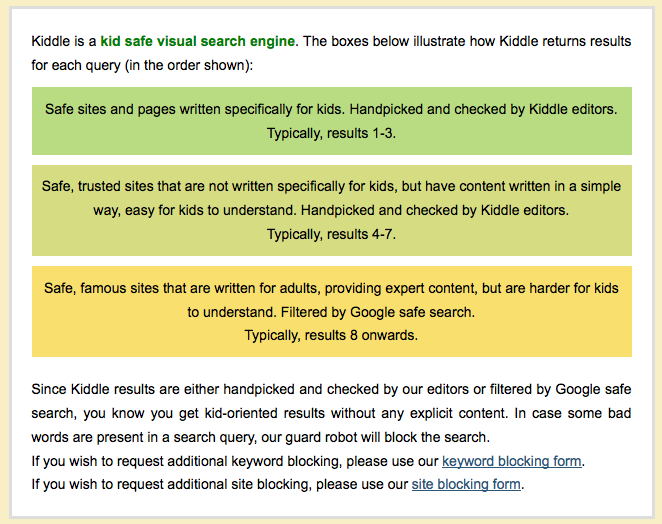The image size is (662, 524).
Task: Click the 'Safe sites and pages written specifically' sentence
Action: 195,109
